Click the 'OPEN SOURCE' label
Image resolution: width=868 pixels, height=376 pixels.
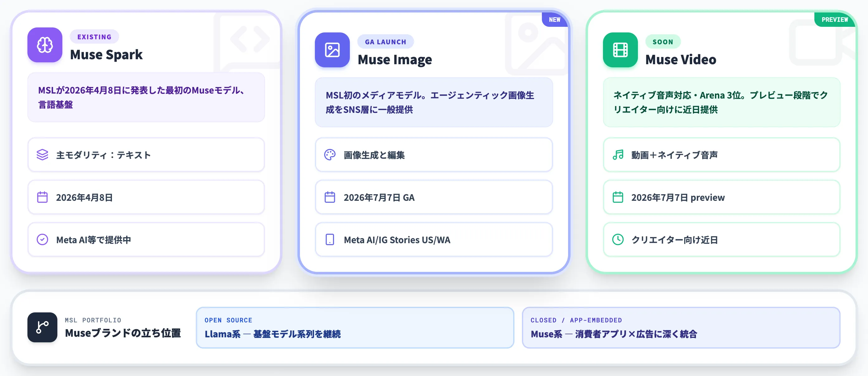point(229,320)
